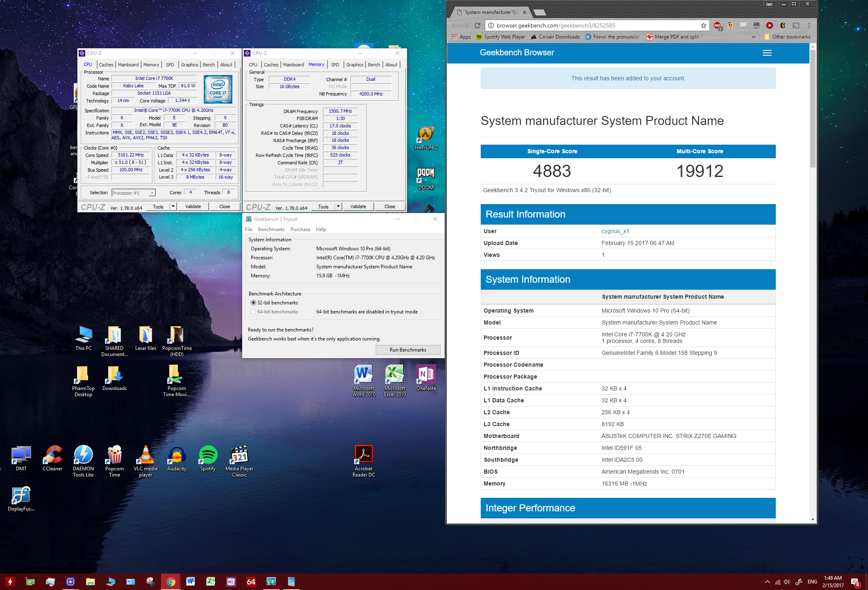The image size is (868, 590).
Task: Click the CPU-Z icon in the taskbar
Action: pos(70,581)
